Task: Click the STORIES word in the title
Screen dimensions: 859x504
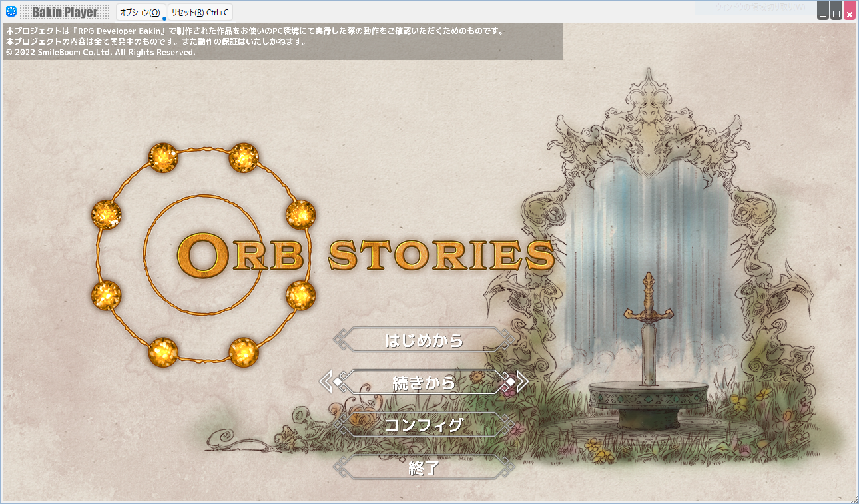Action: [441, 256]
